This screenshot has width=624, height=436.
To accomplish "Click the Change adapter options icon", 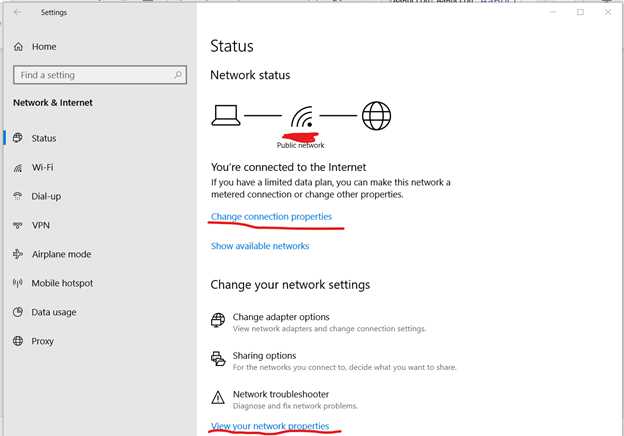I will click(x=218, y=320).
